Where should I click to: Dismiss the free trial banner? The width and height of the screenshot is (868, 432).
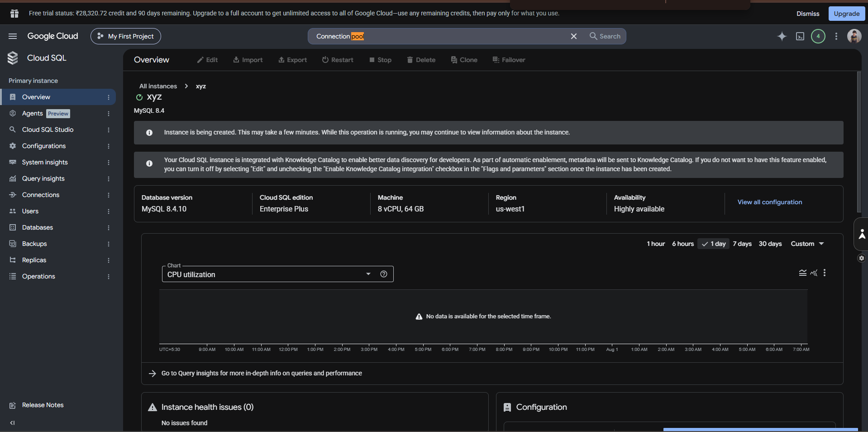(x=808, y=14)
